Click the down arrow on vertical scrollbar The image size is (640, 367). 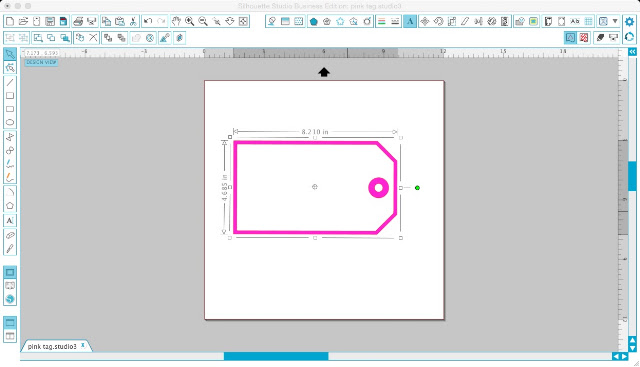[x=632, y=348]
